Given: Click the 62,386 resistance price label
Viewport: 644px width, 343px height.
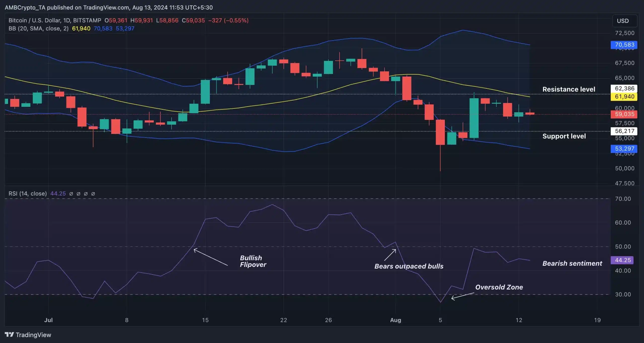Looking at the screenshot, I should click(x=624, y=88).
